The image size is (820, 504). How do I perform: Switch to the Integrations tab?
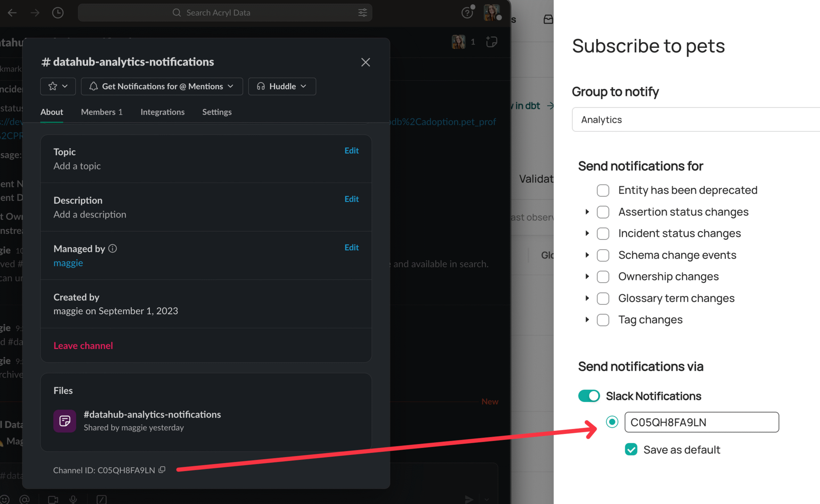(x=162, y=112)
